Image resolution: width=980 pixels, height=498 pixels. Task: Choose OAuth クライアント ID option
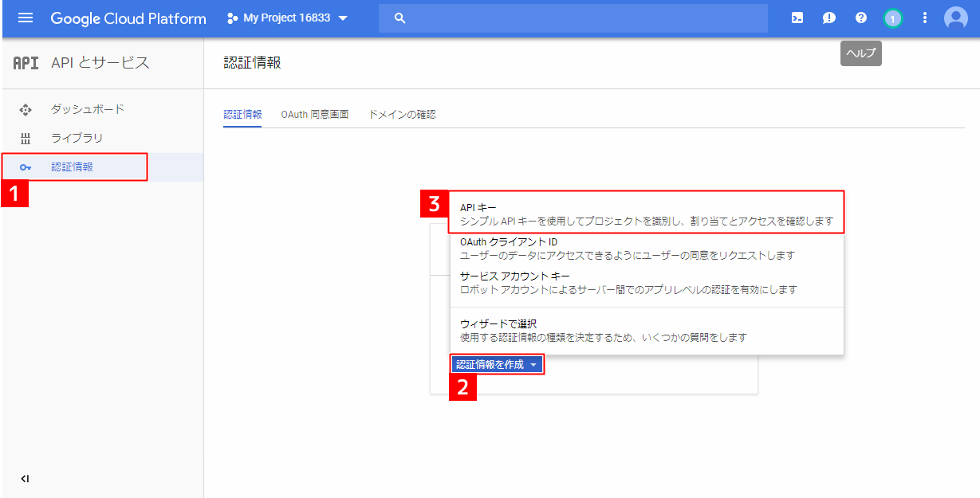647,248
